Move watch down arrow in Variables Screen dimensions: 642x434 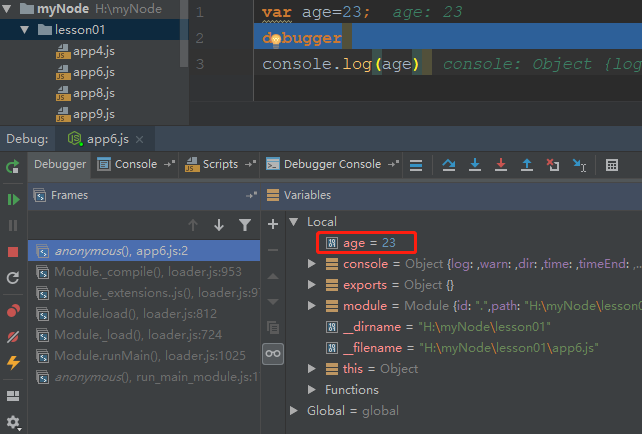(x=273, y=302)
